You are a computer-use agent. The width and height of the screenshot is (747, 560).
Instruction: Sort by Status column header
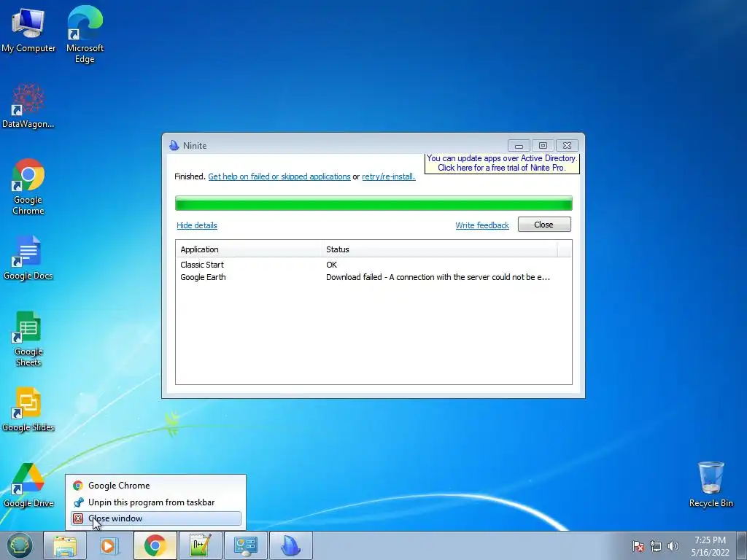coord(439,249)
